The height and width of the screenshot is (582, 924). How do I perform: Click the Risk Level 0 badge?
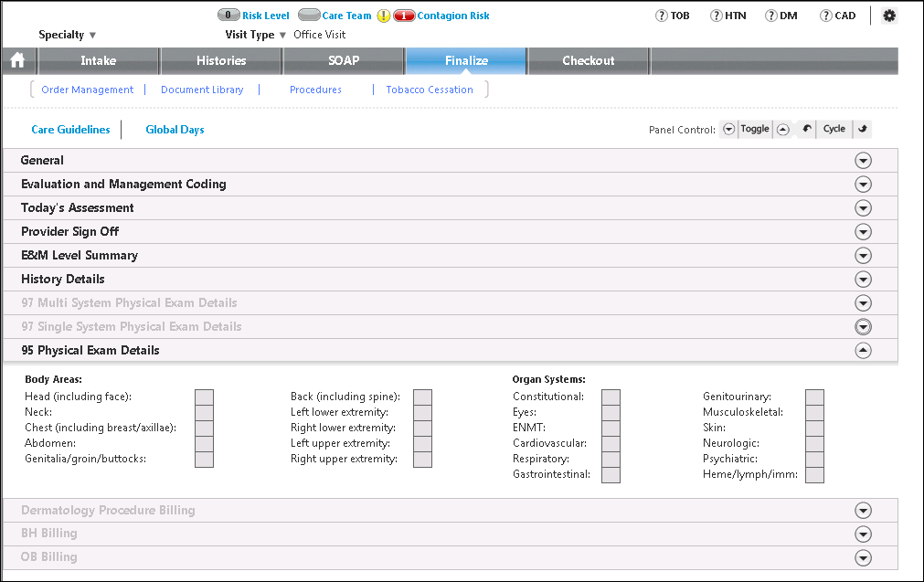[x=228, y=15]
